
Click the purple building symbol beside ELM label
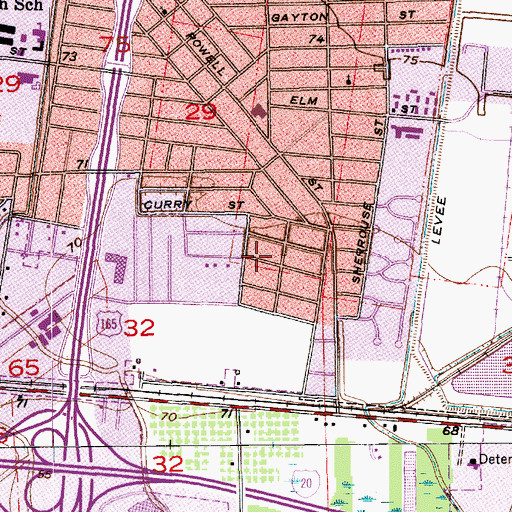[x=260, y=111]
